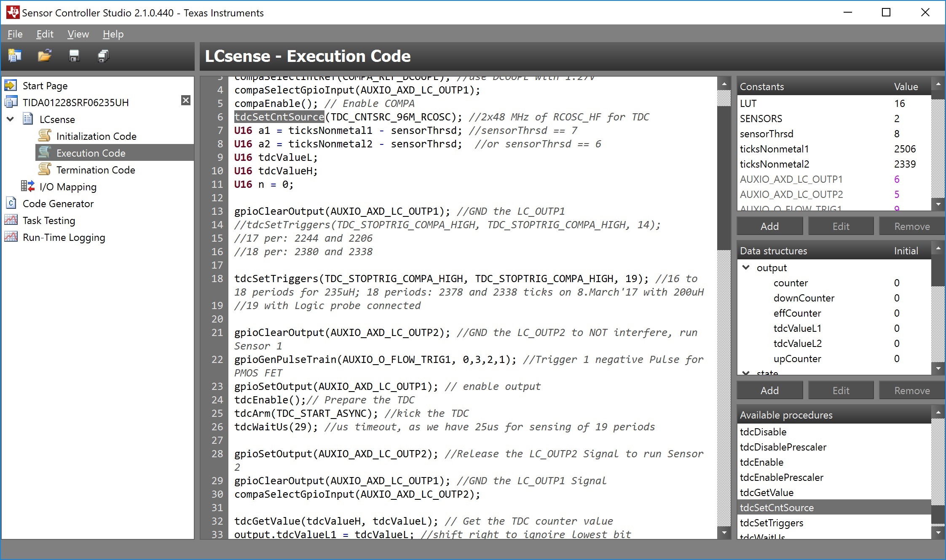The image size is (946, 560).
Task: Click Add button under Data structures
Action: [x=769, y=390]
